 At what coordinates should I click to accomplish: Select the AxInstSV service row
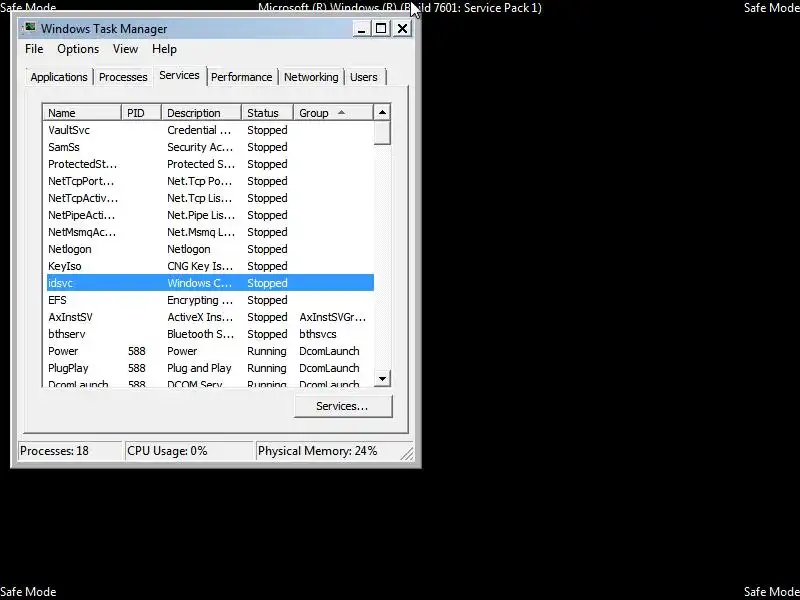coord(210,317)
